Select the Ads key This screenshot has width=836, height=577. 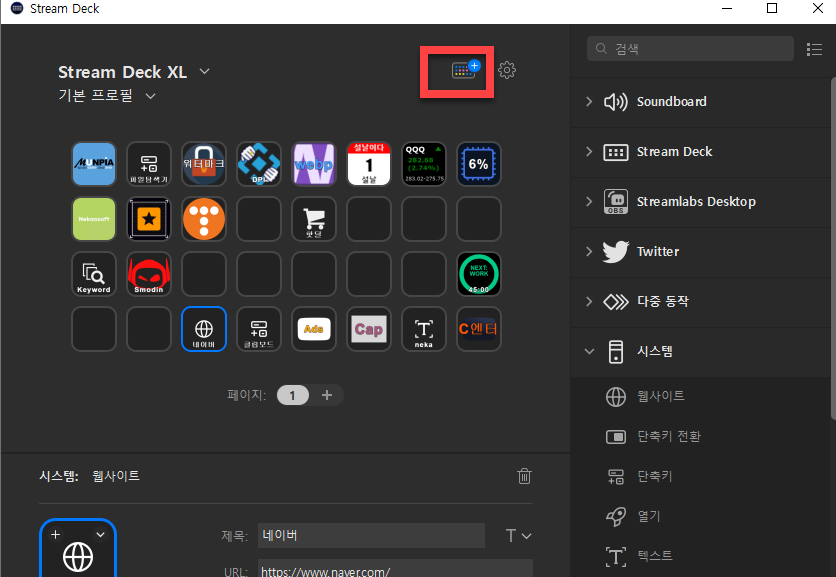tap(314, 329)
